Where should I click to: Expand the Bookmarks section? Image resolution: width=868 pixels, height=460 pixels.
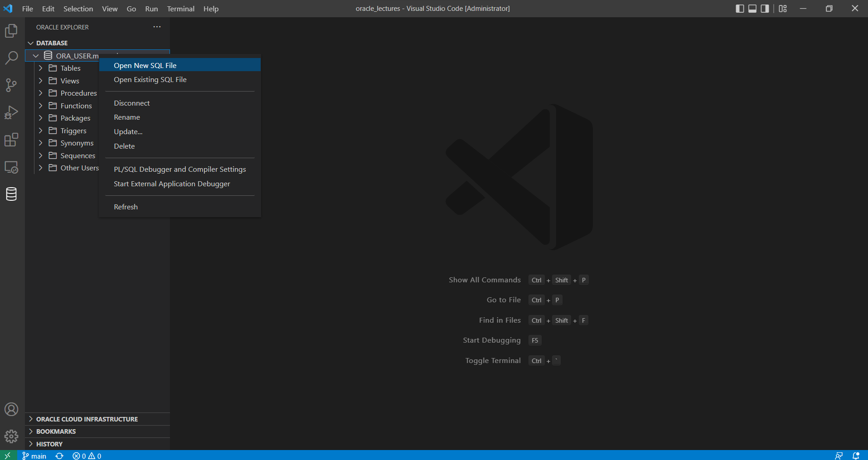[97, 431]
